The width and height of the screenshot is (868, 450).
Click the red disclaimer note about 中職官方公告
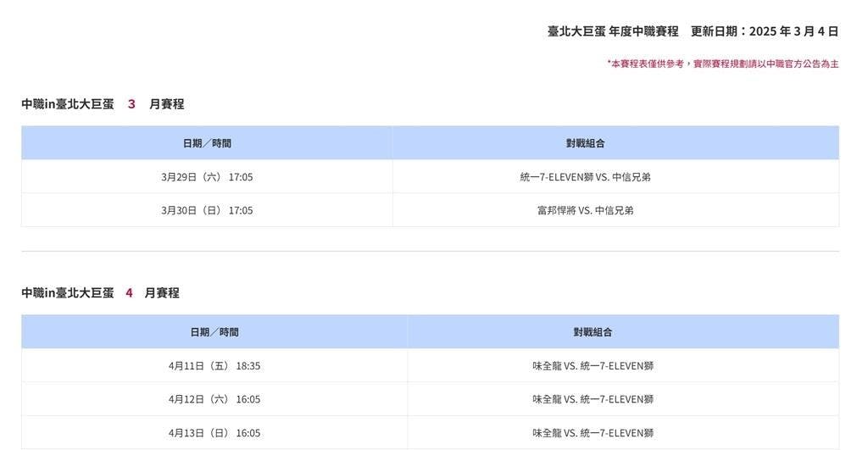coord(723,64)
